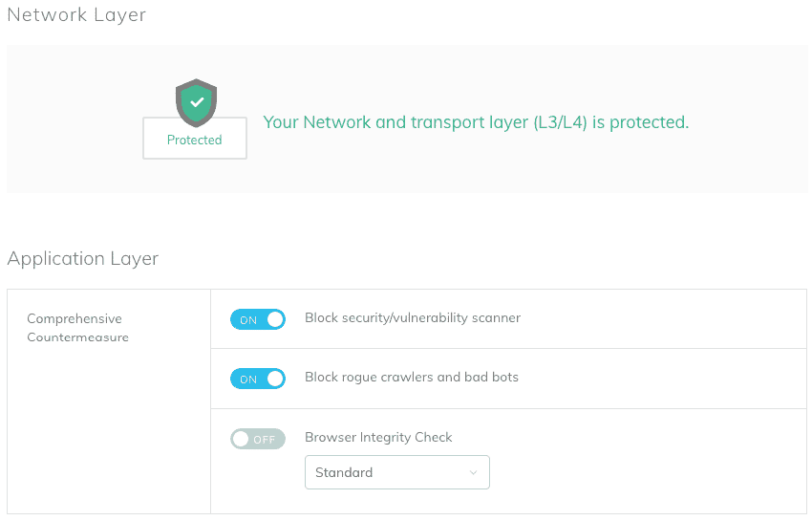Image resolution: width=812 pixels, height=521 pixels.
Task: Enable the Browser Integrity Check toggle
Action: pos(258,439)
